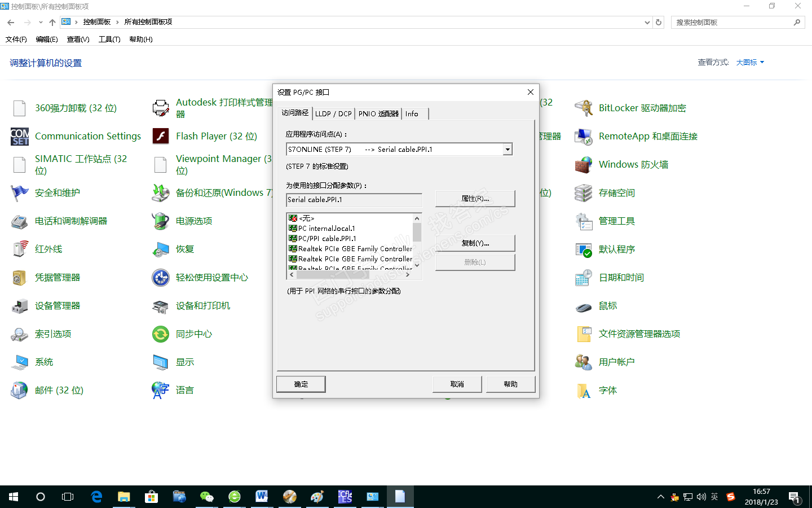Viewport: 812px width, 508px height.
Task: Go back using the back arrow
Action: (11, 23)
